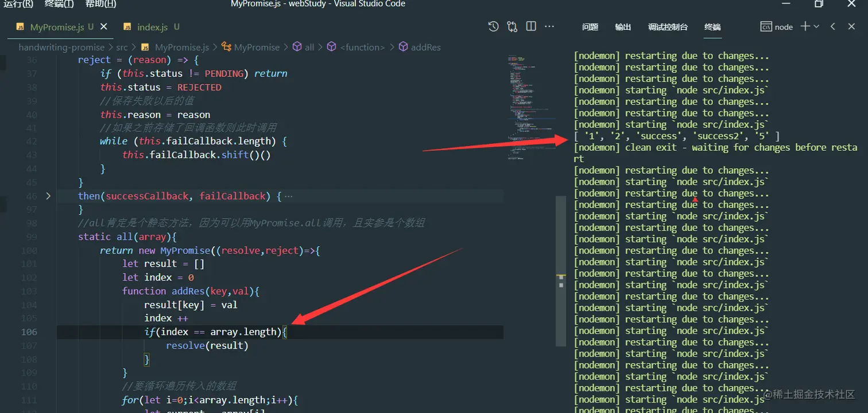Viewport: 868px width, 413px height.
Task: Click 'this.reason = reason' in the code
Action: [155, 115]
